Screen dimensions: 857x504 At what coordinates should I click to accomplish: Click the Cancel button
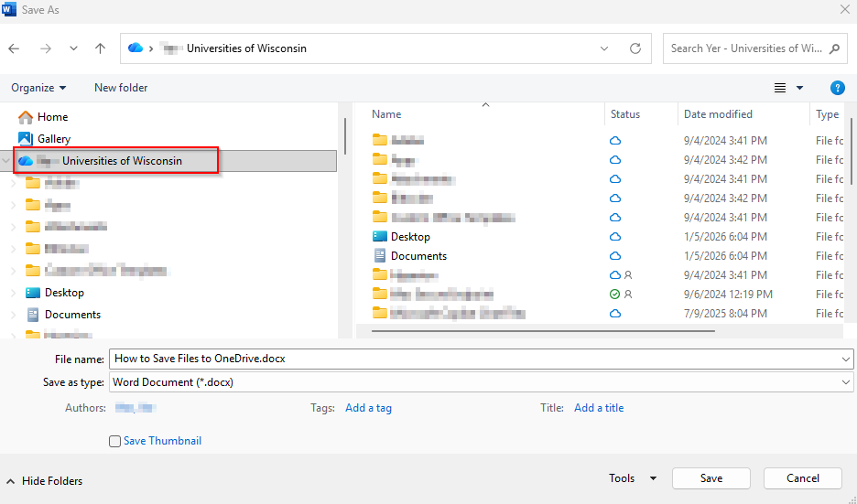coord(802,478)
